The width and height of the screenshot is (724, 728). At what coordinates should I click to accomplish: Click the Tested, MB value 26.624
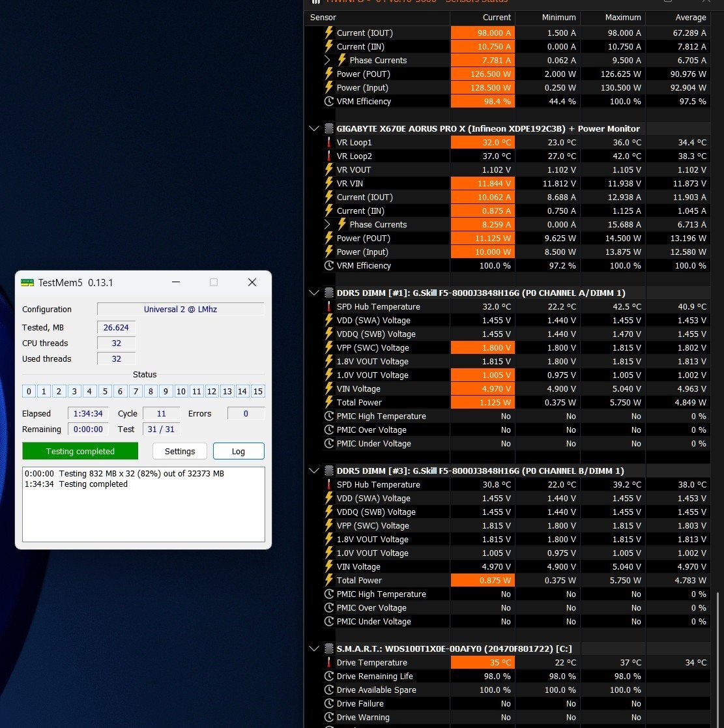click(116, 327)
